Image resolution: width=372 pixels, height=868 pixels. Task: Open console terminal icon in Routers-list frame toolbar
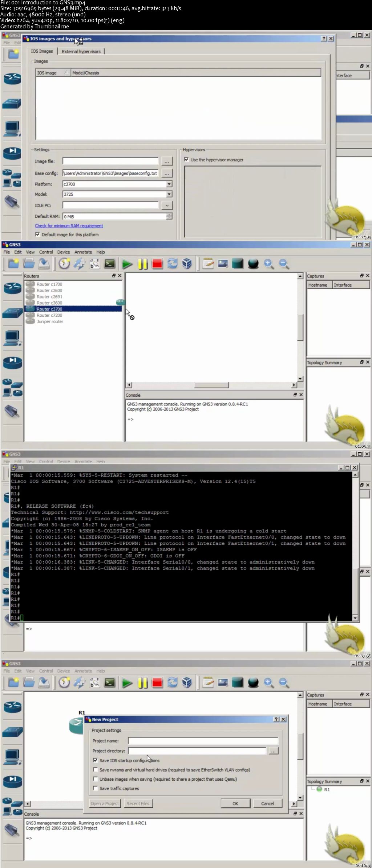[110, 264]
